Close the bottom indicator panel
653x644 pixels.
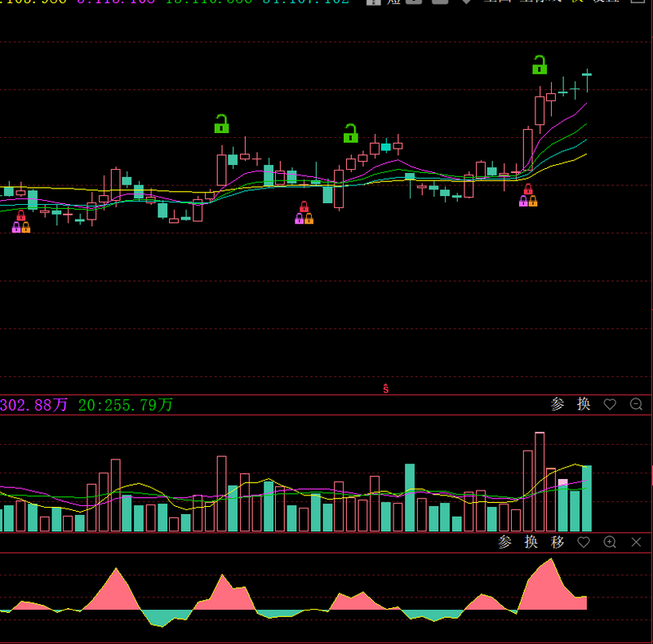(x=636, y=542)
